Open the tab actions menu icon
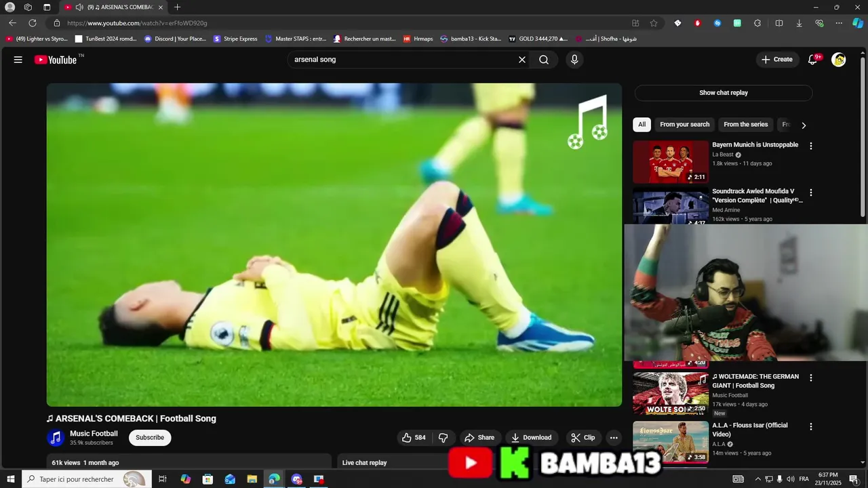 tap(47, 7)
